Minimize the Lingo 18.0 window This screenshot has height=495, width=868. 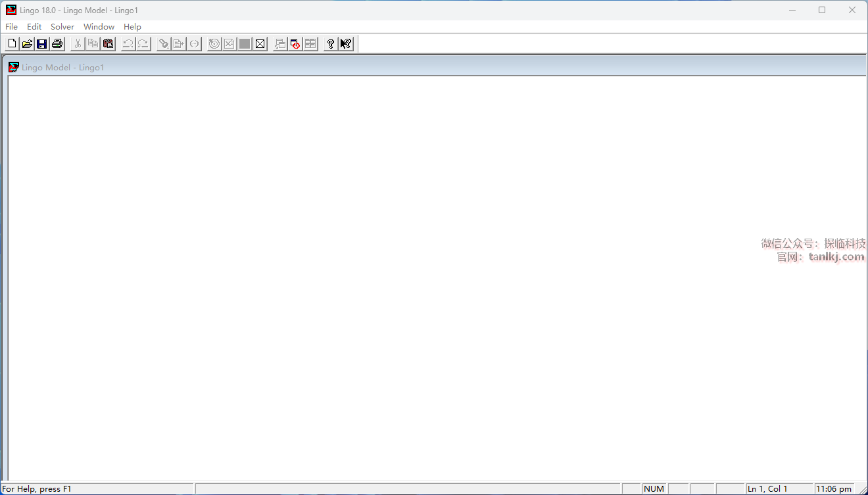(792, 10)
